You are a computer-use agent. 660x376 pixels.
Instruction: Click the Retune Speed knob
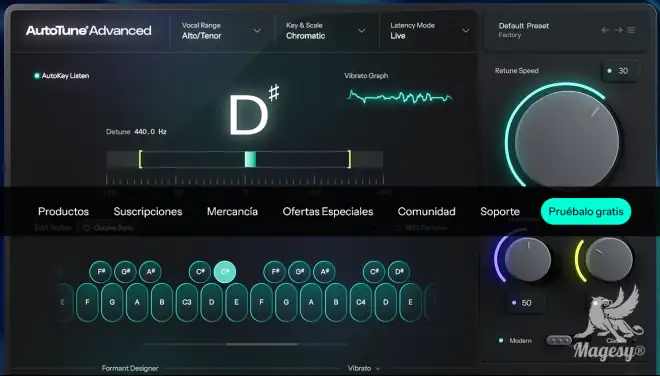click(567, 141)
